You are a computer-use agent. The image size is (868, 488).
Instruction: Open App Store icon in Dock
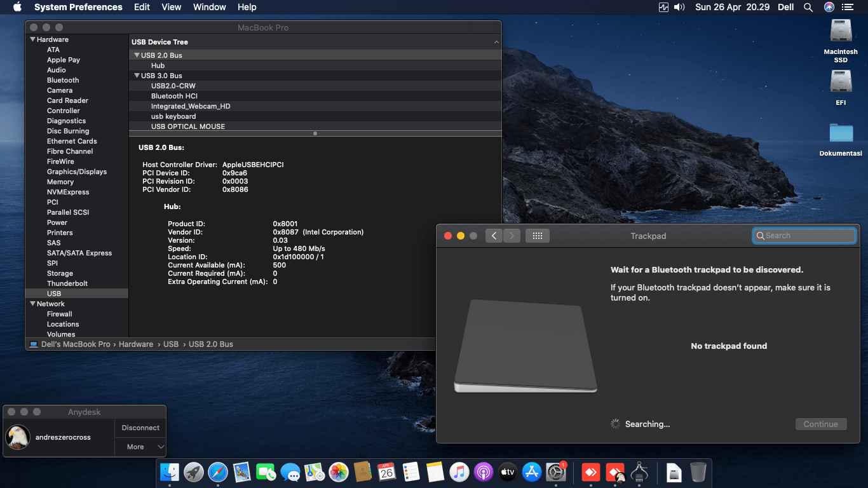(532, 471)
